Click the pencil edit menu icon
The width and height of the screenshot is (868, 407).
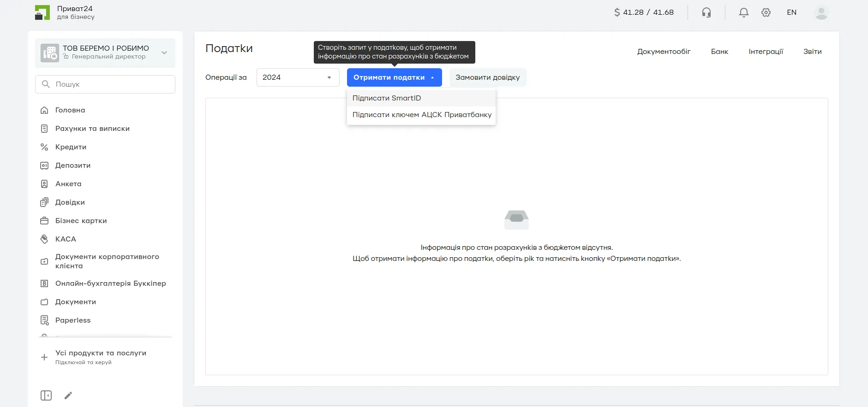pyautogui.click(x=68, y=395)
